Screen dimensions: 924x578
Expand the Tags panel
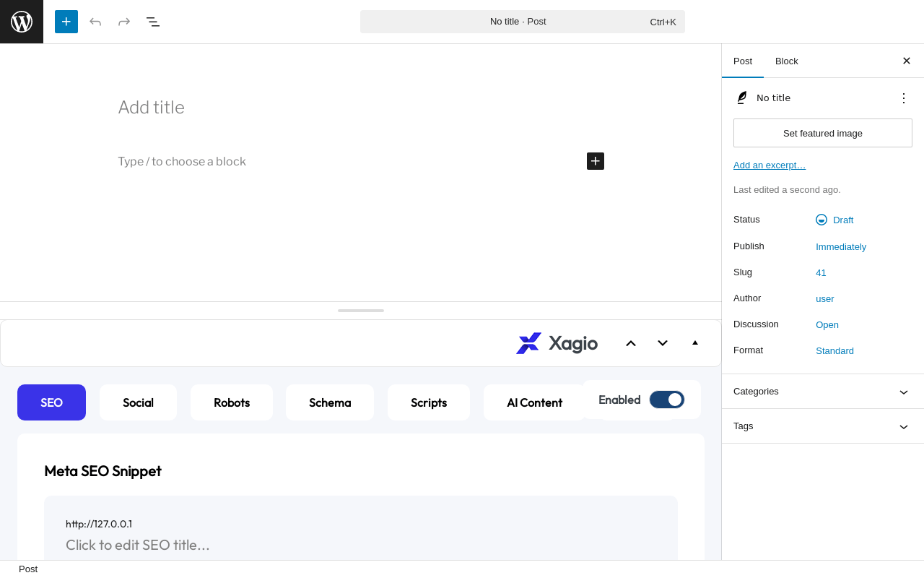click(x=823, y=426)
